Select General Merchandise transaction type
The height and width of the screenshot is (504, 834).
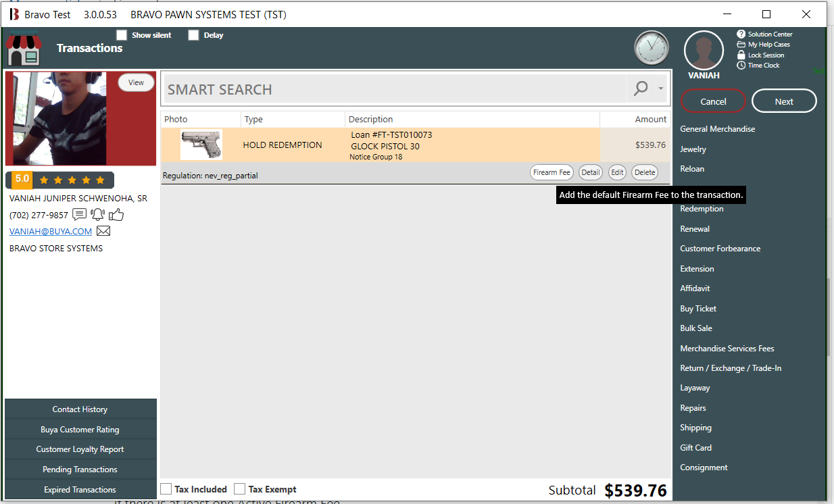tap(718, 129)
